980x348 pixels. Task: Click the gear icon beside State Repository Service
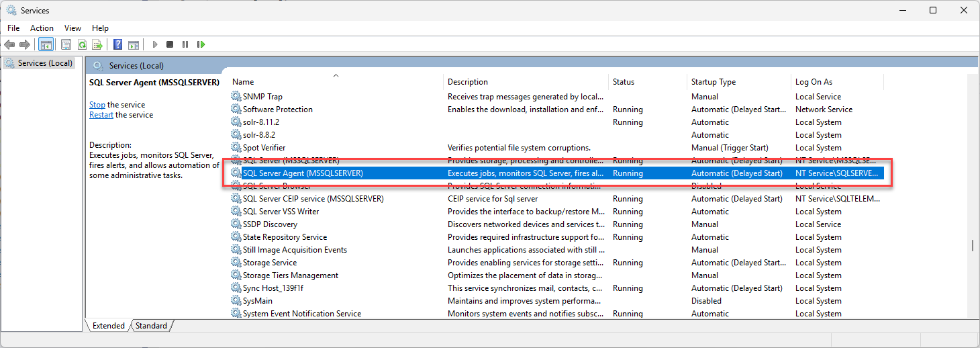[236, 237]
